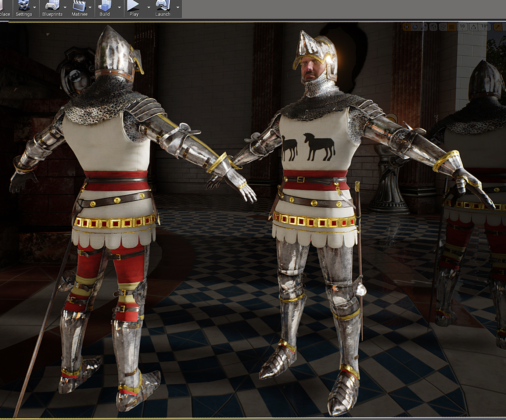Toggle surface snapping in the viewport
This screenshot has width=506, height=420.
point(443,27)
